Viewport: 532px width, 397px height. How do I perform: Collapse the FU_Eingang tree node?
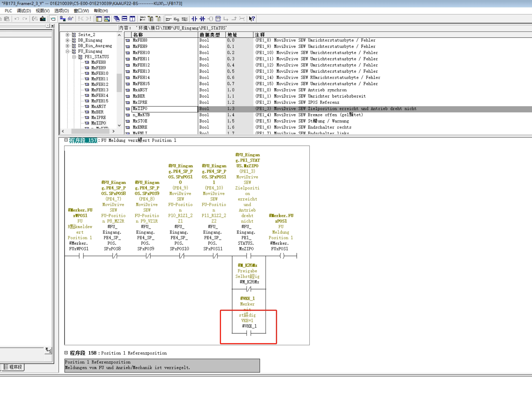pos(67,51)
